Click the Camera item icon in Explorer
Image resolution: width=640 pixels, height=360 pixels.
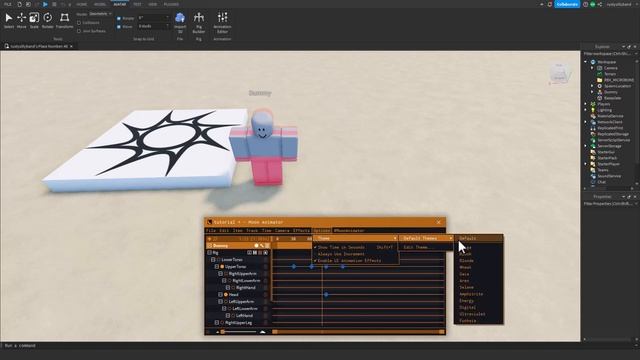point(600,68)
